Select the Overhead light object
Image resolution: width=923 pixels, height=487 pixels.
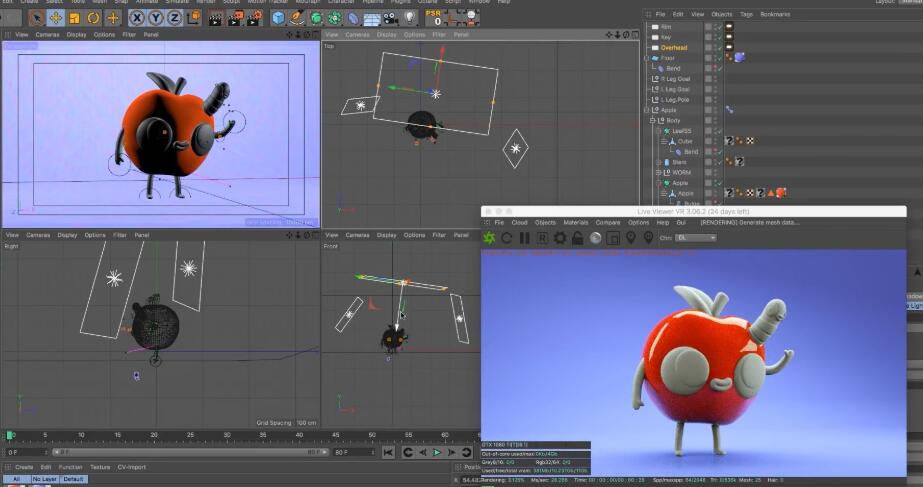(673, 48)
